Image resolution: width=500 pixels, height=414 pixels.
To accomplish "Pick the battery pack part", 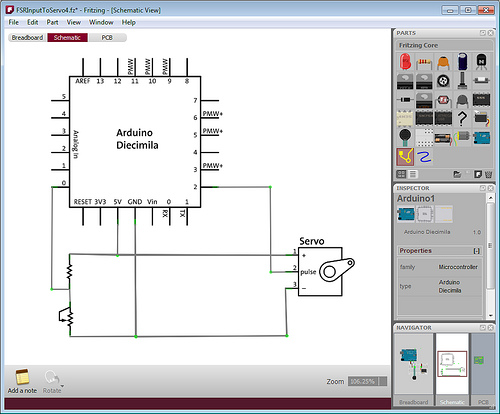I will tap(443, 138).
